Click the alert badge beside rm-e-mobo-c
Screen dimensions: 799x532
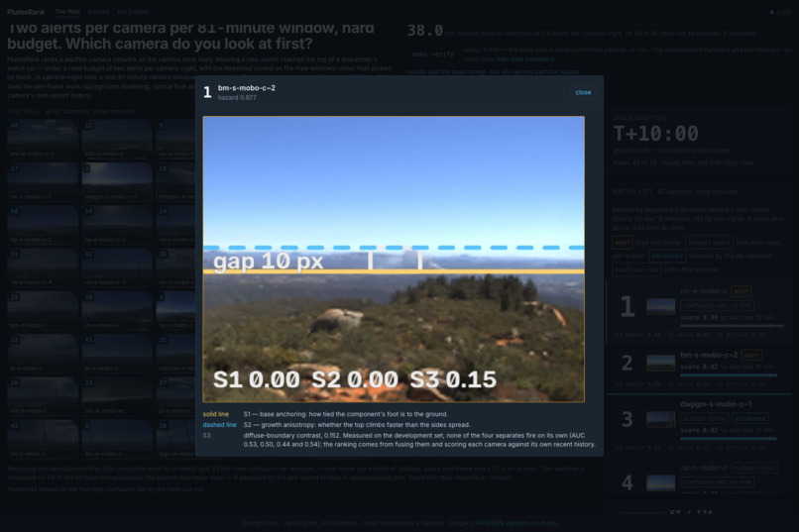(741, 291)
